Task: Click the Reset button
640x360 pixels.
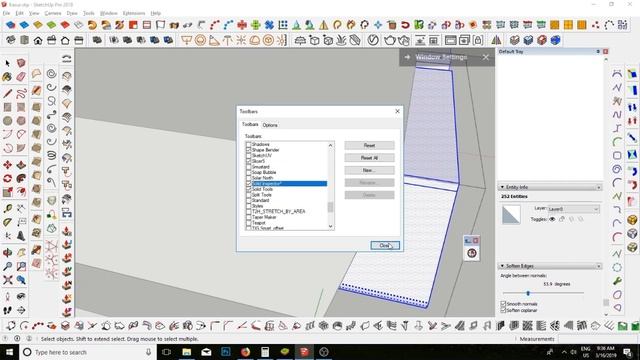Action: point(369,145)
